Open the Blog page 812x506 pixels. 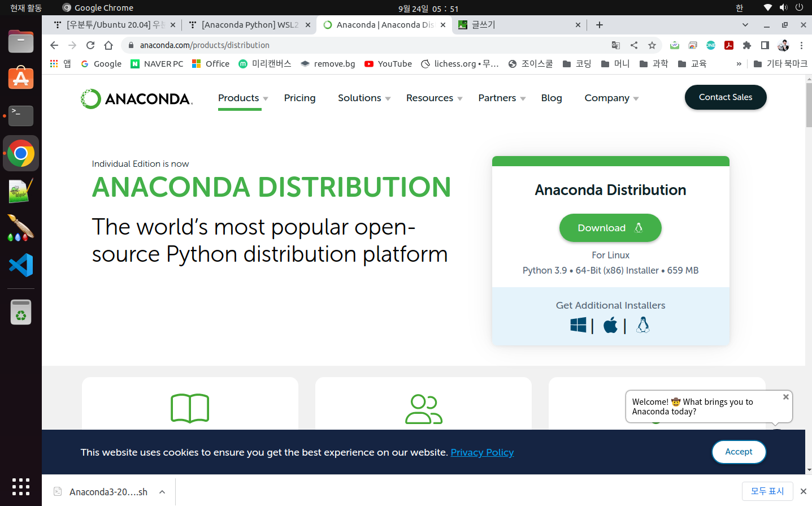click(x=552, y=98)
